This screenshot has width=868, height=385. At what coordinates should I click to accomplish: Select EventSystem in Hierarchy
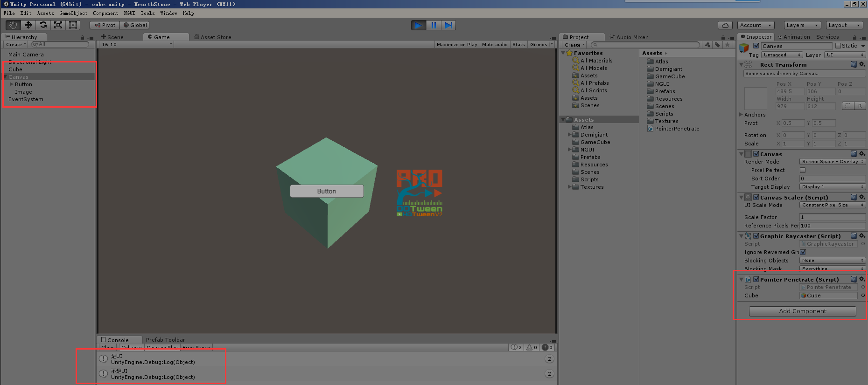26,99
